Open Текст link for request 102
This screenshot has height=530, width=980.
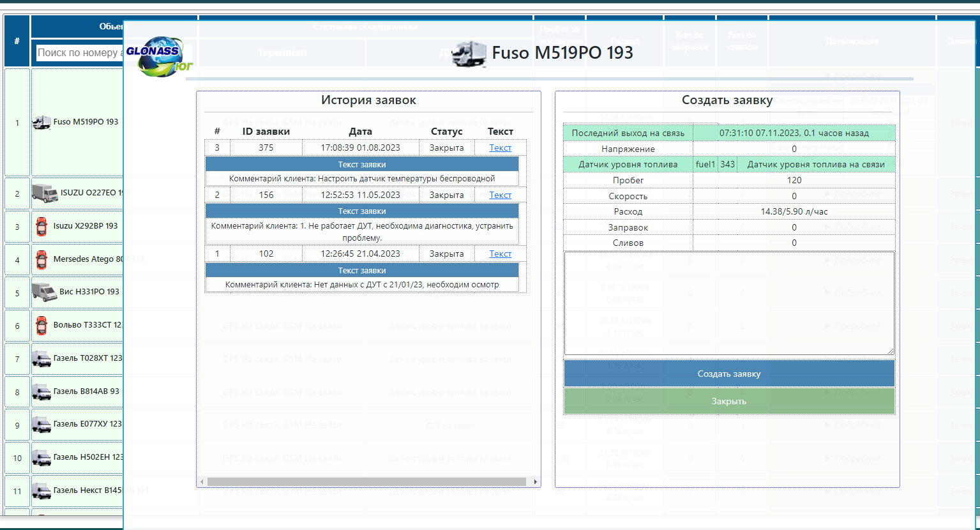(x=500, y=254)
